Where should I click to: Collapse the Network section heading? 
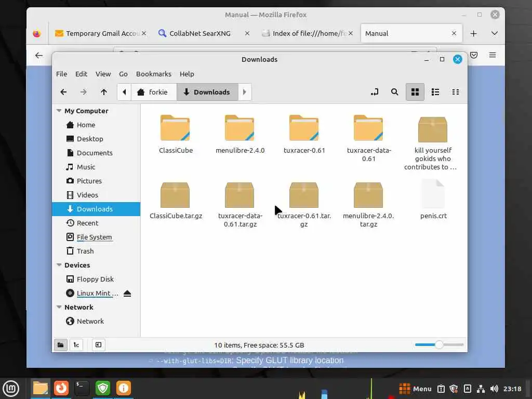[59, 307]
